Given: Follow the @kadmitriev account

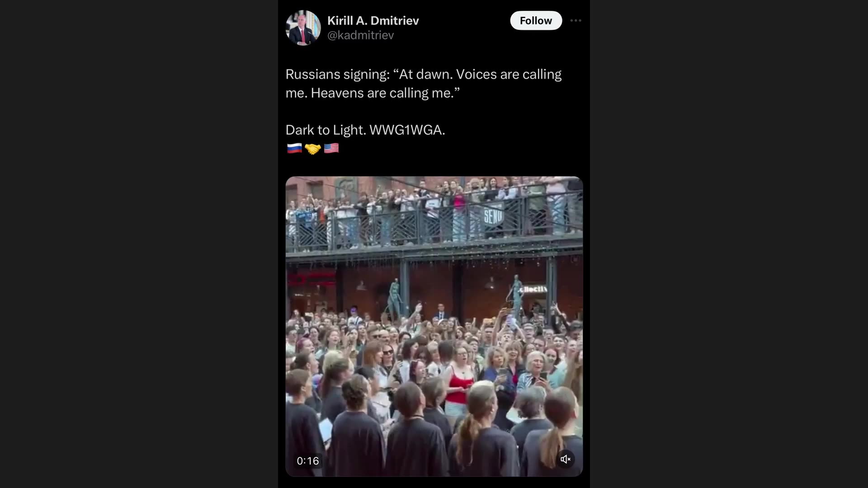Looking at the screenshot, I should point(536,20).
